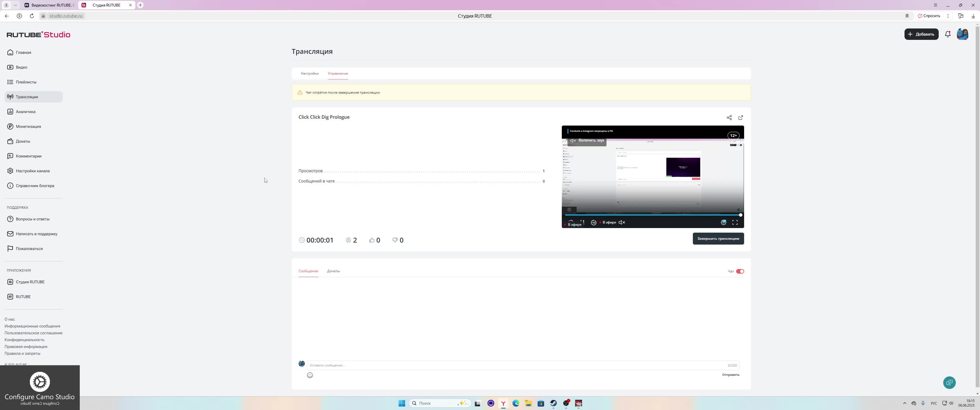980x410 pixels.
Task: Open browser downloads icon
Action: [x=973, y=16]
